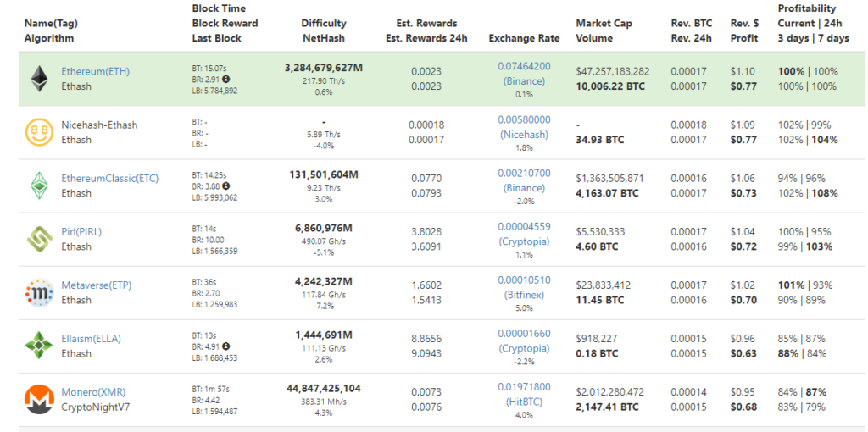Click the EthereumClassic green diamond logo

[39, 186]
